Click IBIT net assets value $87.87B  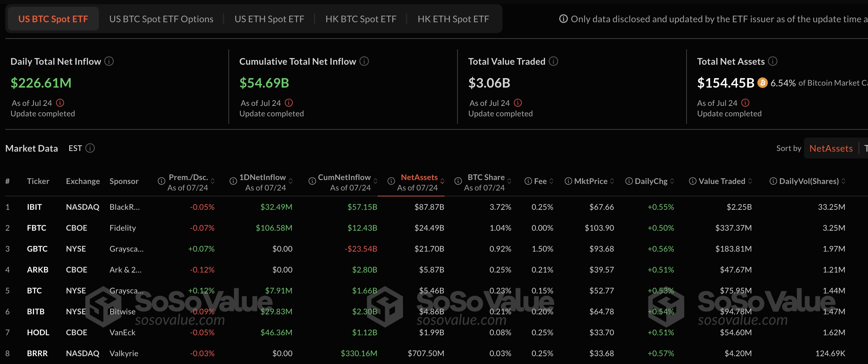[x=429, y=207]
